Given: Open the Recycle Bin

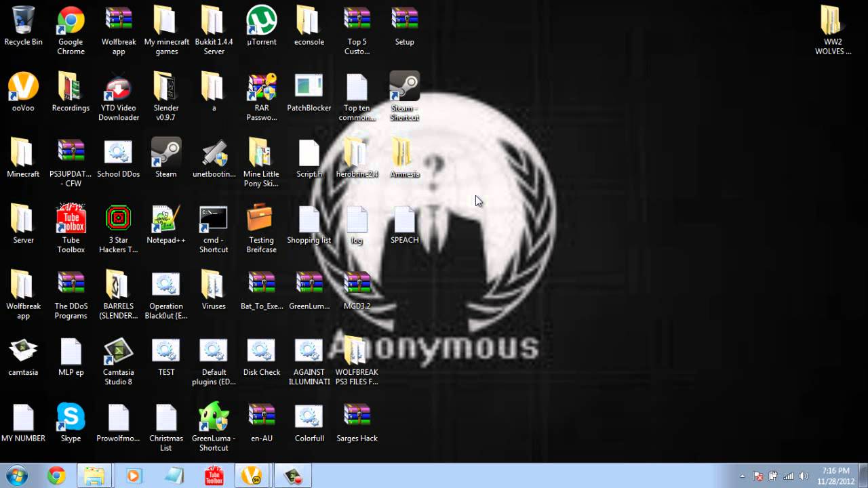Looking at the screenshot, I should 23,26.
